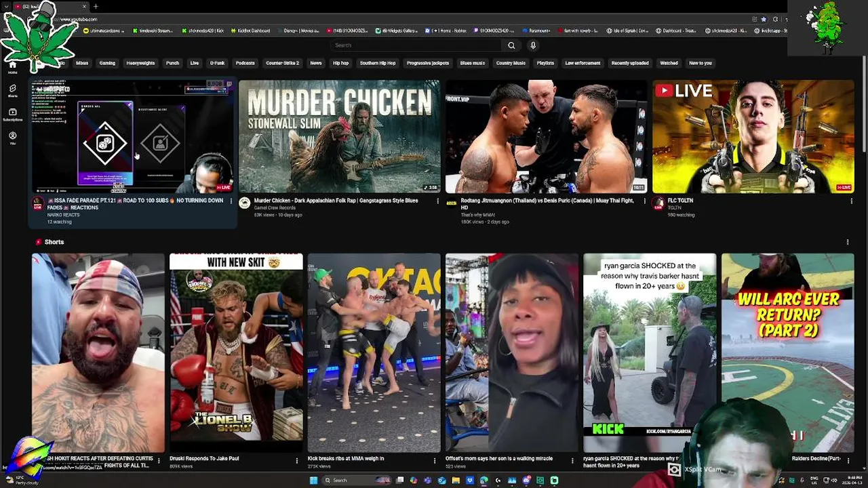868x488 pixels.
Task: Open Murder Chicken video title link
Action: 336,201
